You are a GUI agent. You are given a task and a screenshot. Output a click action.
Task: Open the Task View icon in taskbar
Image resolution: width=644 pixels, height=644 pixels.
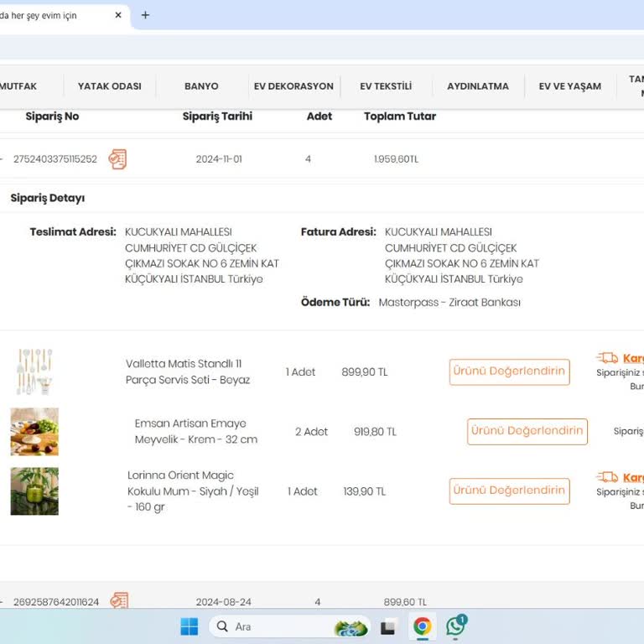[x=388, y=627]
